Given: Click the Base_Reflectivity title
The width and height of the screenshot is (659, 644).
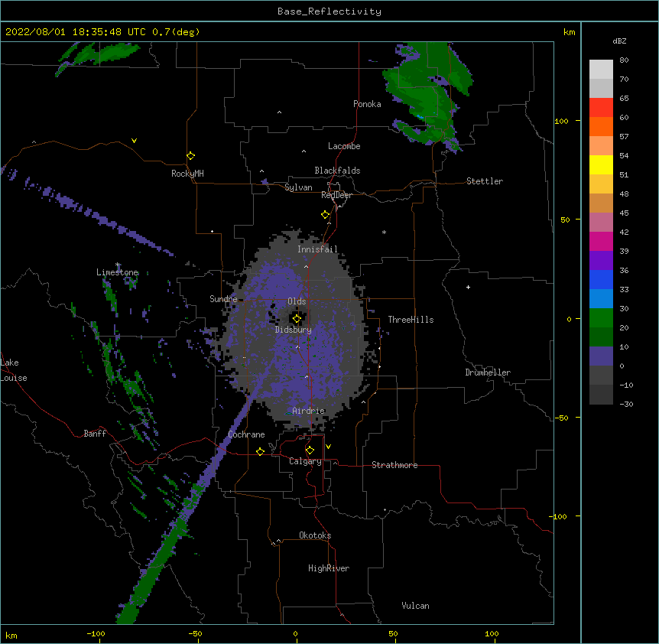Looking at the screenshot, I should tap(329, 11).
